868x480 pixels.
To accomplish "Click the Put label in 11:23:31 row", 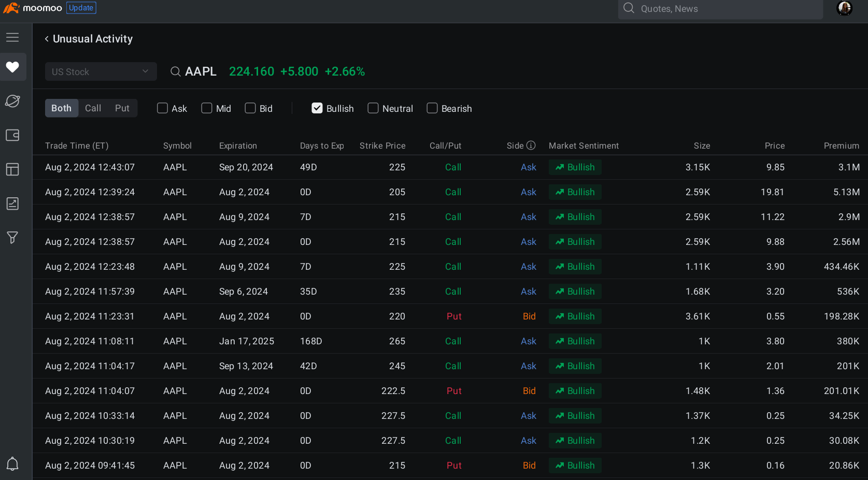I will (454, 316).
